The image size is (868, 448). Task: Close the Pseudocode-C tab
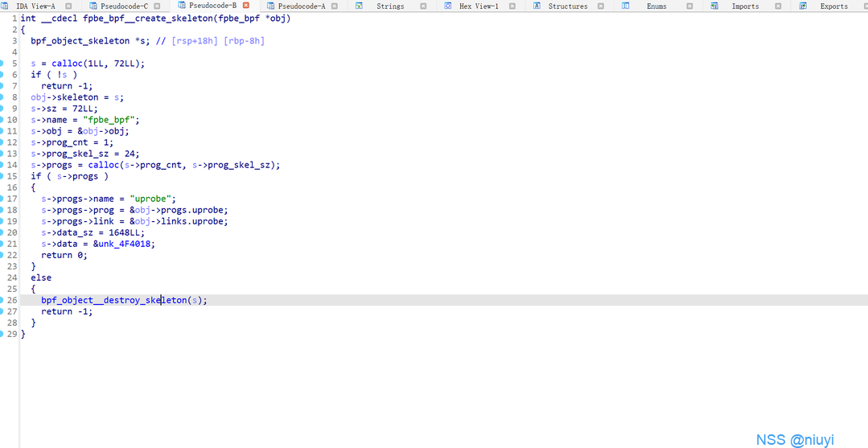click(x=158, y=6)
